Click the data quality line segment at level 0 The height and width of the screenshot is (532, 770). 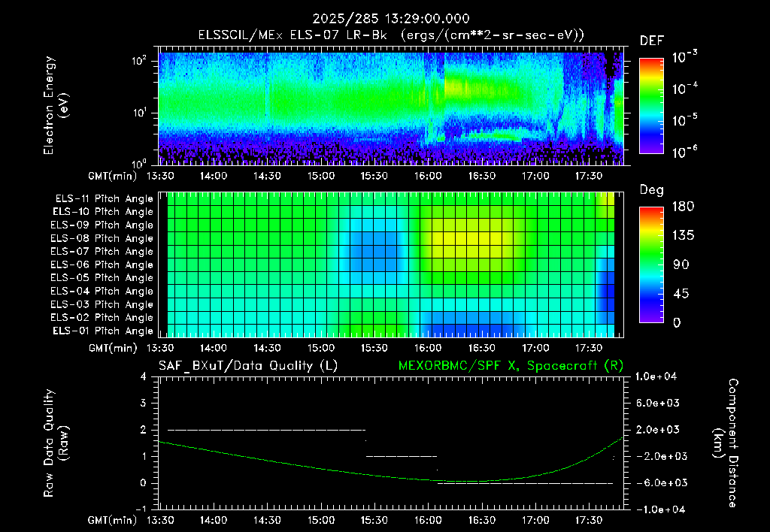(x=526, y=483)
